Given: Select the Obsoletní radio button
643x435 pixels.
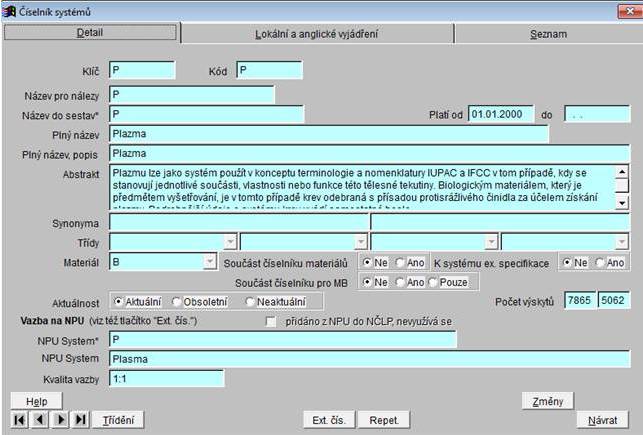Looking at the screenshot, I should pyautogui.click(x=178, y=301).
